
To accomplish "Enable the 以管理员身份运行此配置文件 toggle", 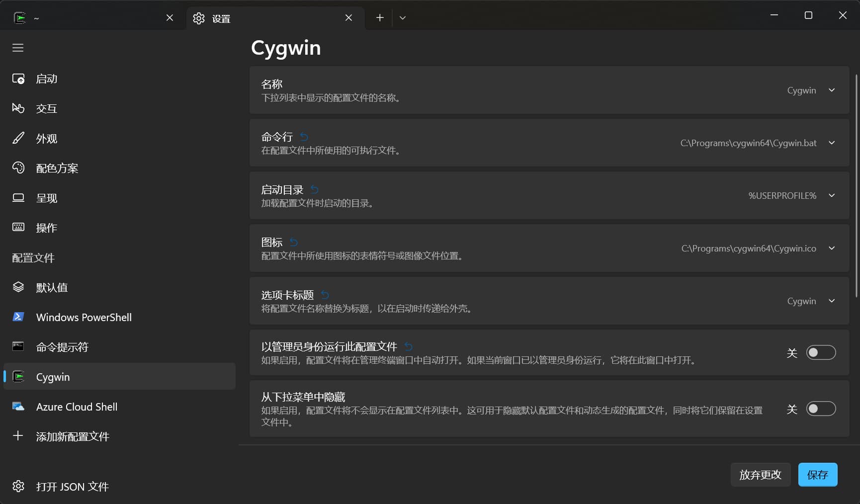I will [821, 353].
